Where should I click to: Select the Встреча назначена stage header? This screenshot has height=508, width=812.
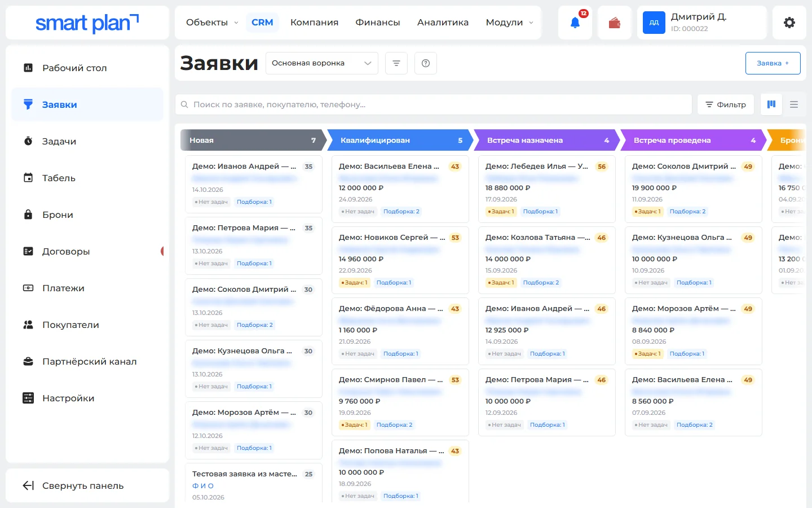tap(547, 141)
